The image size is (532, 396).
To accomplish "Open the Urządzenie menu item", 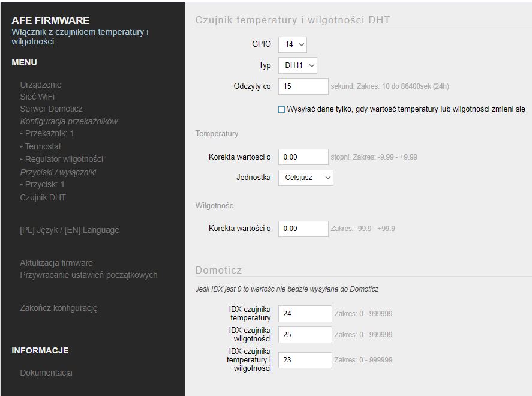I will coord(41,85).
